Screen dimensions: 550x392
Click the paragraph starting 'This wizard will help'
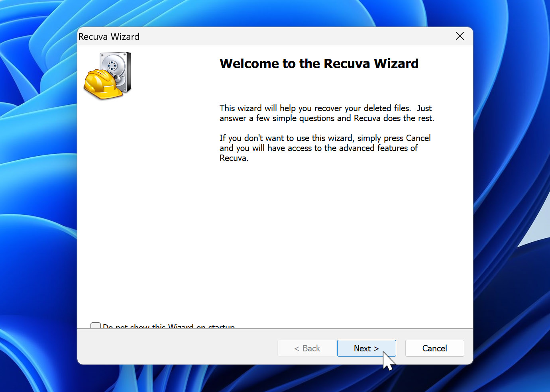(x=327, y=113)
